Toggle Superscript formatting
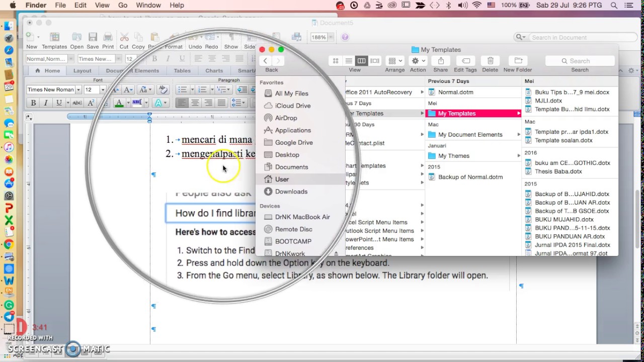 91,103
